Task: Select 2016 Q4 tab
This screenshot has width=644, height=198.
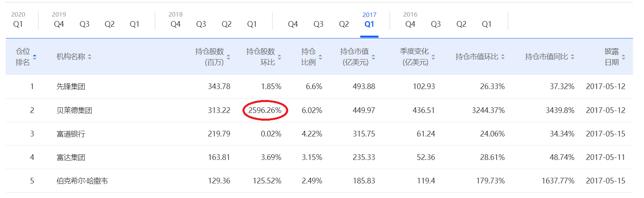Action: point(410,24)
